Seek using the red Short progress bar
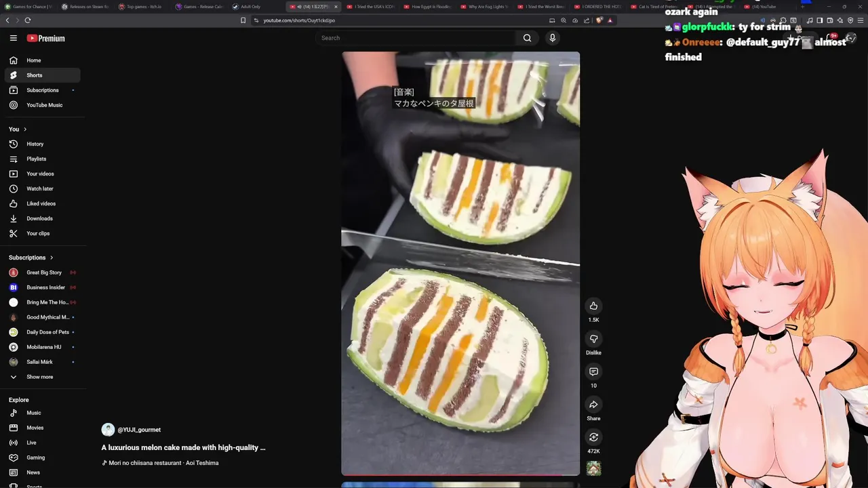 [x=460, y=475]
